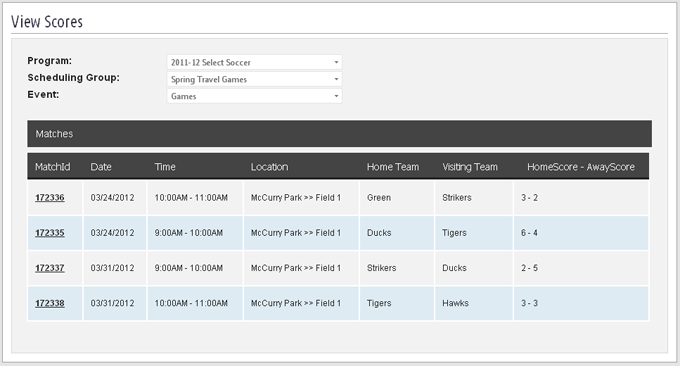Open match link 172337
Screen dimensions: 680x366
[50, 268]
